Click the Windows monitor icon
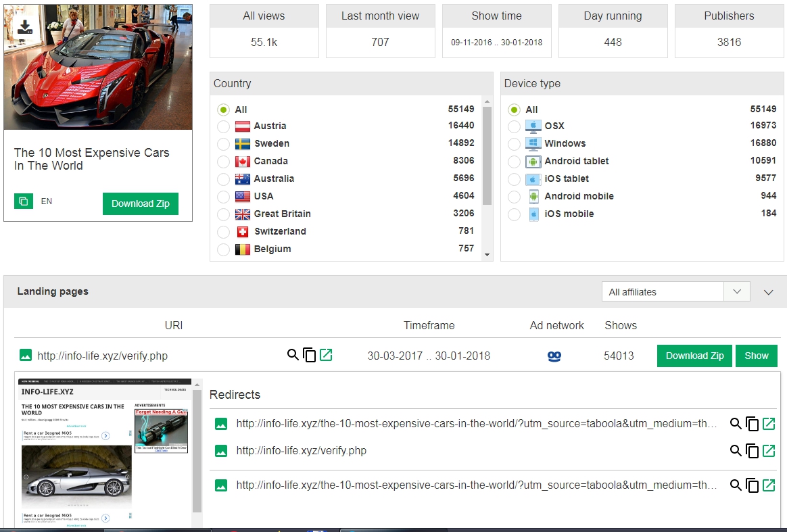Viewport: 787px width, 532px height. coord(533,143)
